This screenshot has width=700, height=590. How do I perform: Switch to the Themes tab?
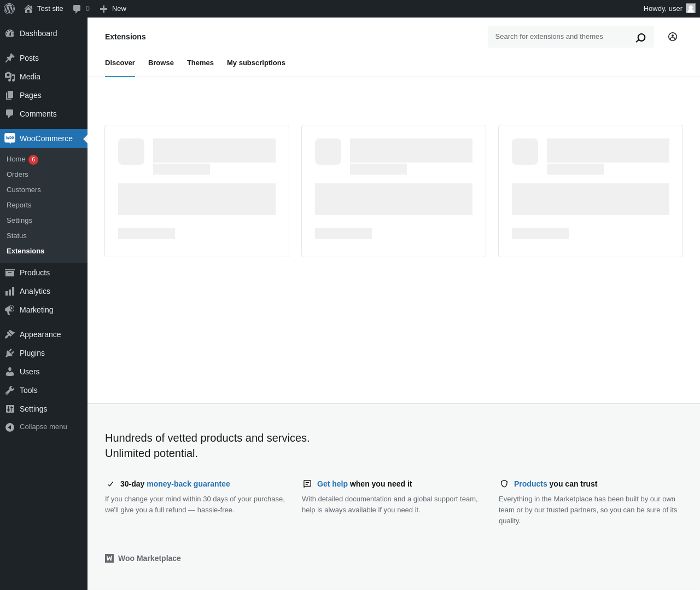(x=200, y=63)
